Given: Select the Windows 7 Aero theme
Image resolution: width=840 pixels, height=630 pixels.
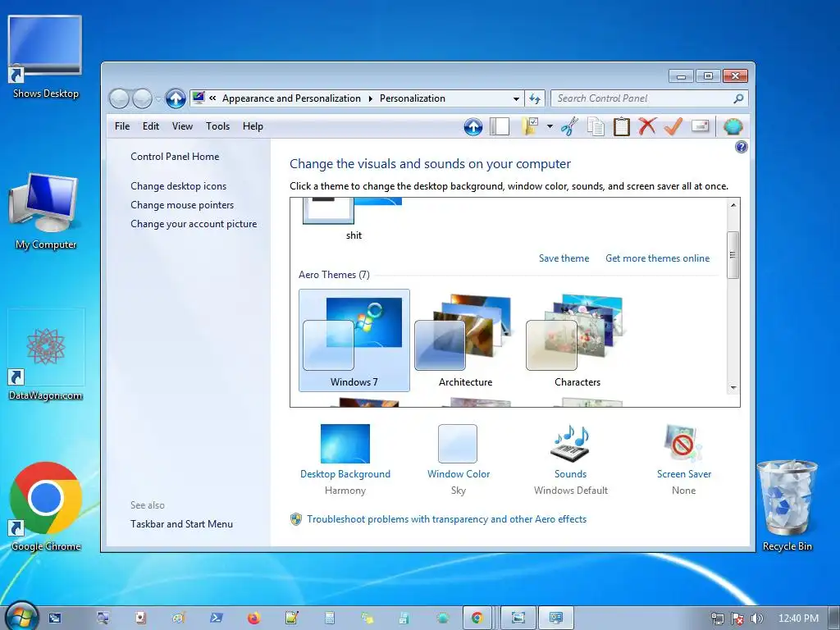Looking at the screenshot, I should (354, 340).
